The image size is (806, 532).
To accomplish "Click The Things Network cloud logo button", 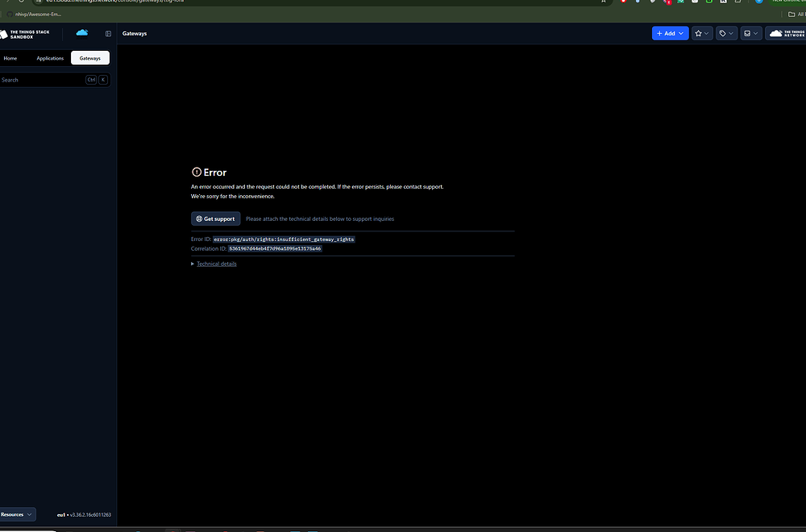I will tap(786, 33).
